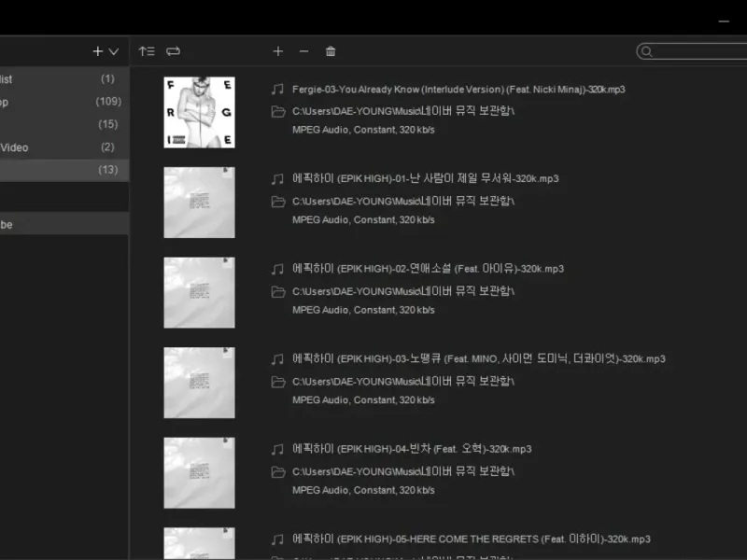Click the folder icon under EPIK HIGH-02 track
The image size is (747, 560).
278,291
